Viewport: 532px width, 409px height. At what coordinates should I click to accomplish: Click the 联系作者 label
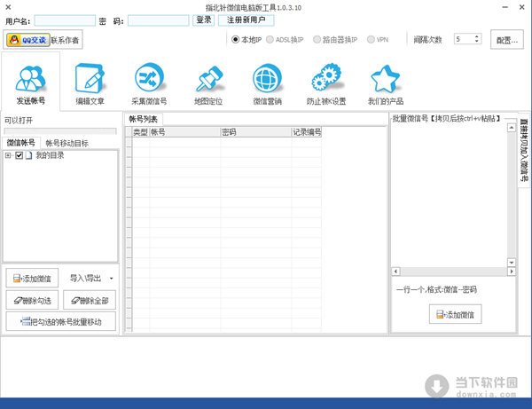pos(65,41)
